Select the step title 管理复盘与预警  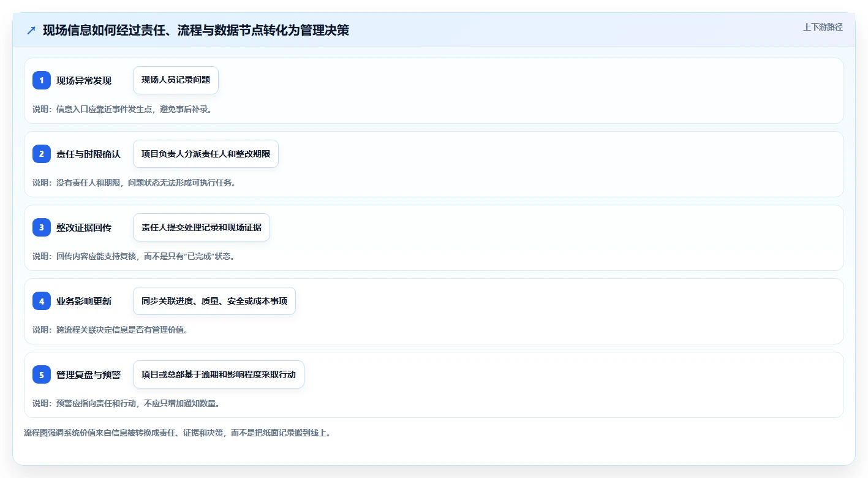88,374
